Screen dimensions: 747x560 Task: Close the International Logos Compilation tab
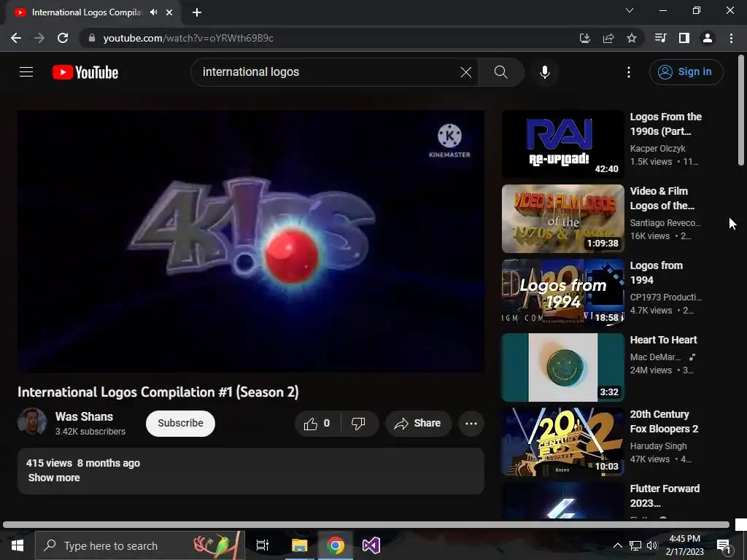169,12
